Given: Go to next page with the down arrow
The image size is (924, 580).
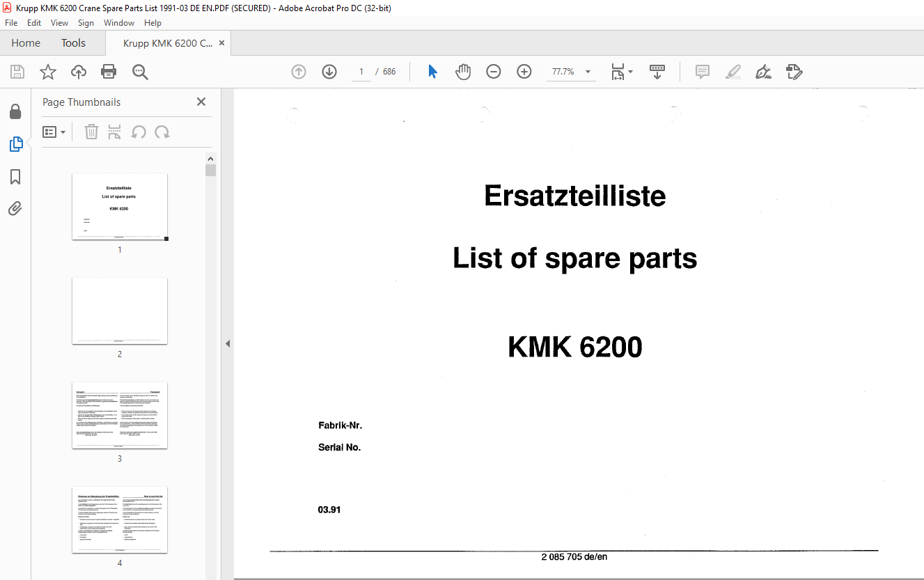Looking at the screenshot, I should (x=329, y=72).
